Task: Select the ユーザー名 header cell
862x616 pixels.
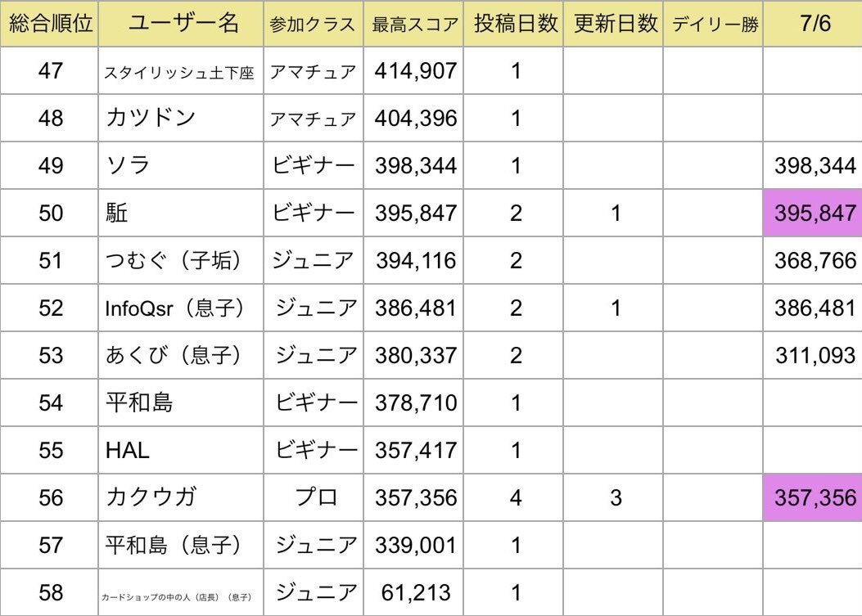Action: (x=181, y=24)
